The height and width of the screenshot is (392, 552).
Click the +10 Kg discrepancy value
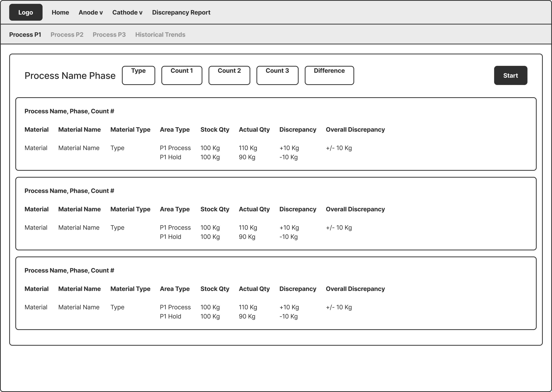289,148
